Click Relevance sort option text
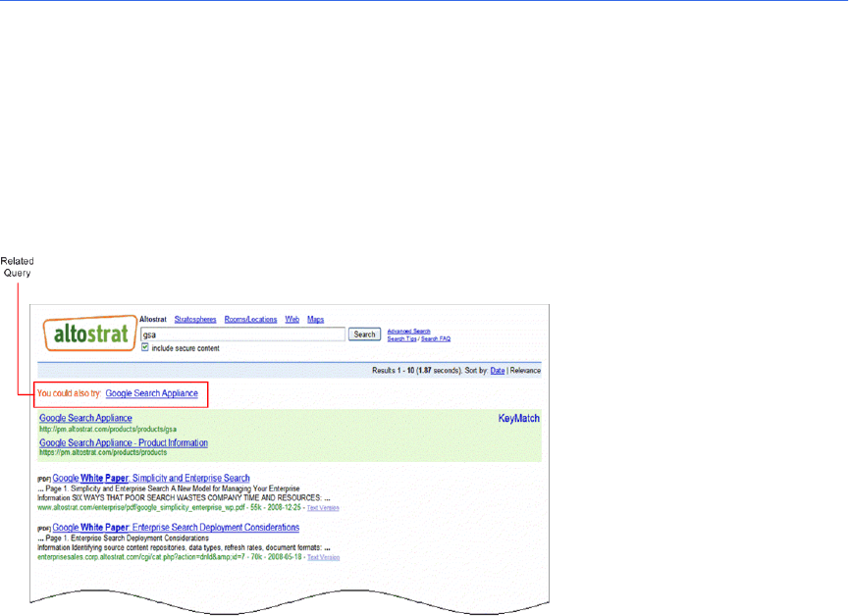This screenshot has height=616, width=849. pyautogui.click(x=525, y=371)
